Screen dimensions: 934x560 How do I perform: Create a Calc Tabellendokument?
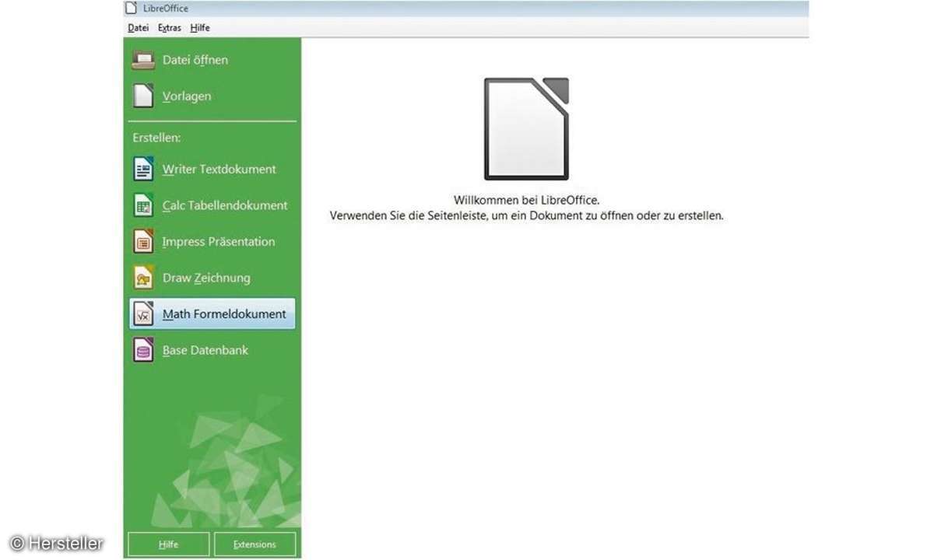click(225, 205)
